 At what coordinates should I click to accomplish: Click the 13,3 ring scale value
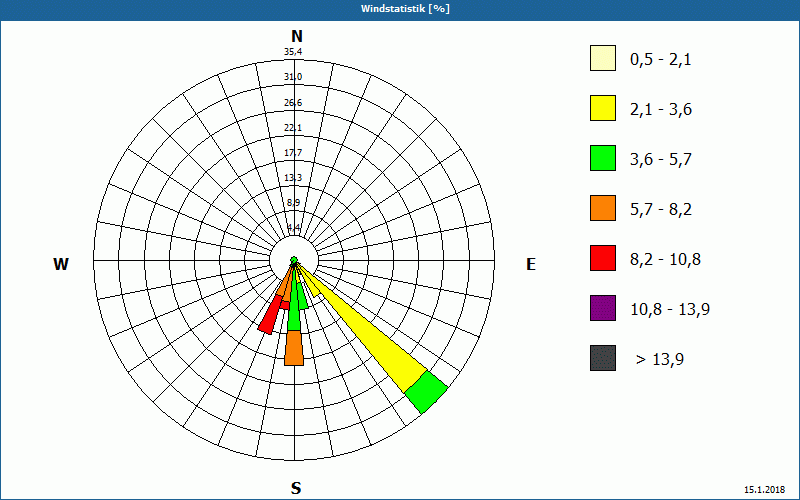293,178
